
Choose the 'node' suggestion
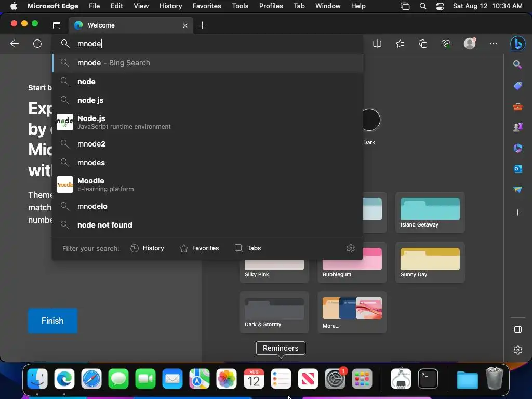207,82
